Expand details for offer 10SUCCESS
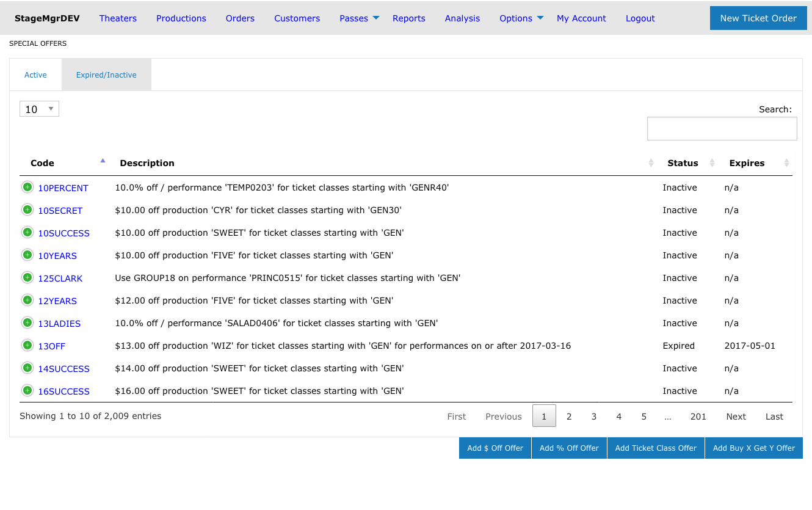This screenshot has width=812, height=510. (x=27, y=232)
